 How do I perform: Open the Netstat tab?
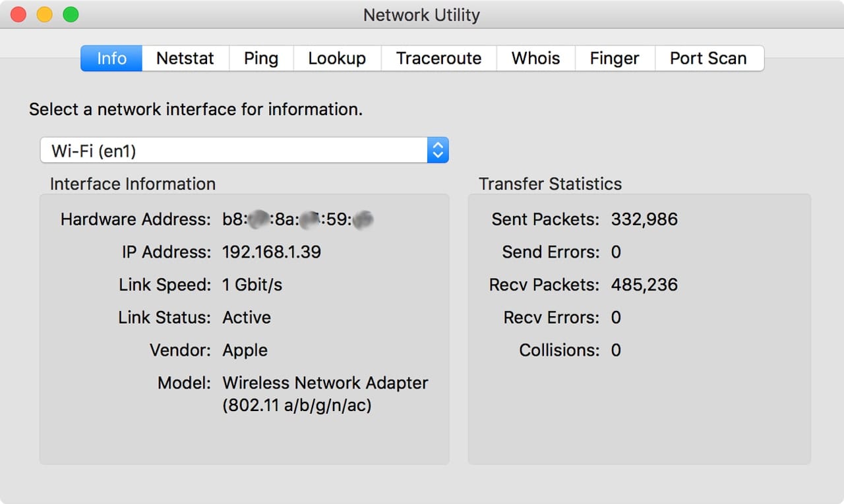185,58
